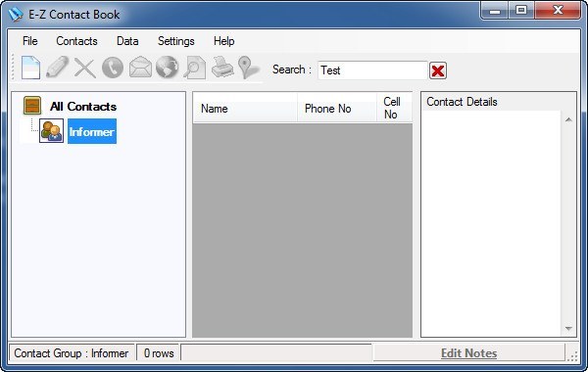Click the Delete contact X icon

pyautogui.click(x=85, y=68)
